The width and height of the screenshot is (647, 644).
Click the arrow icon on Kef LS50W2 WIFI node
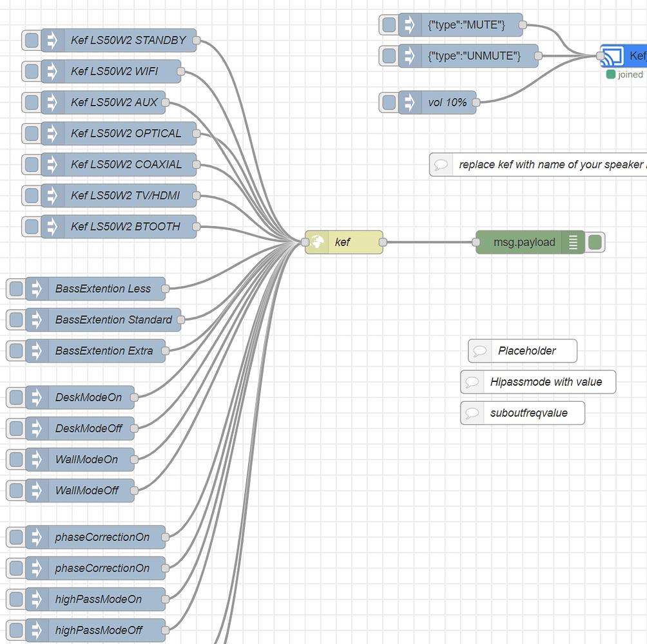point(52,71)
